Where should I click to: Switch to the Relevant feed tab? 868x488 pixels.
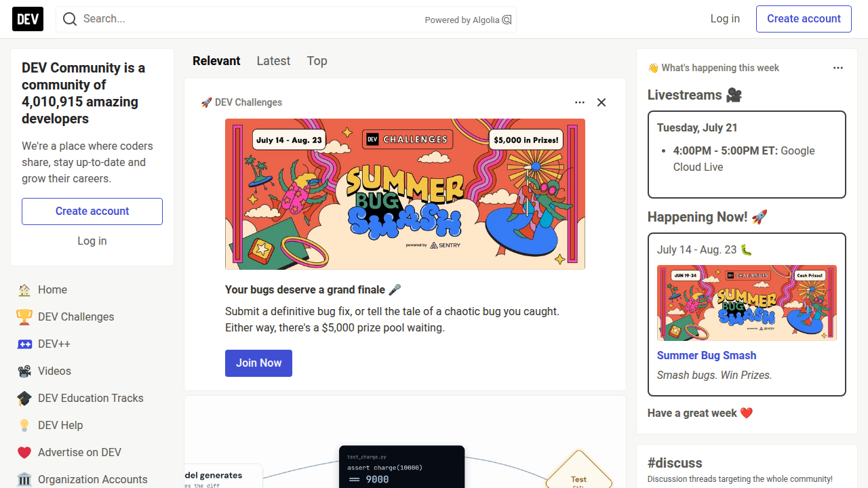[x=216, y=61]
